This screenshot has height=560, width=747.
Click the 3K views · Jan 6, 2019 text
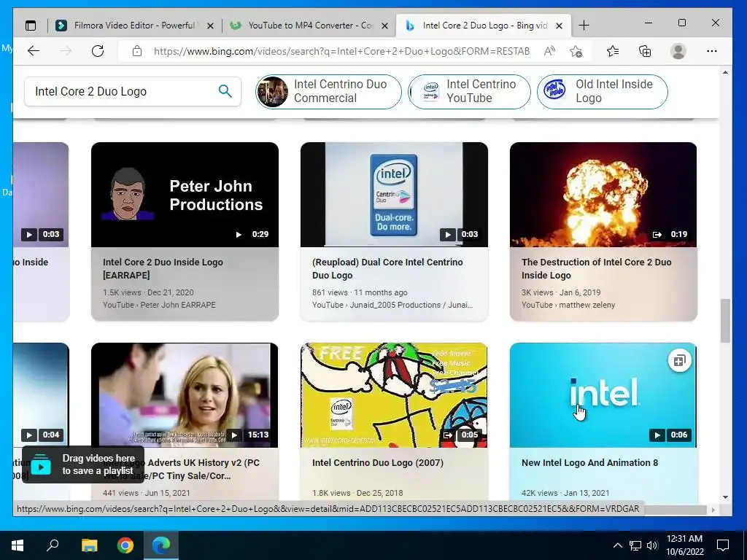pyautogui.click(x=561, y=292)
